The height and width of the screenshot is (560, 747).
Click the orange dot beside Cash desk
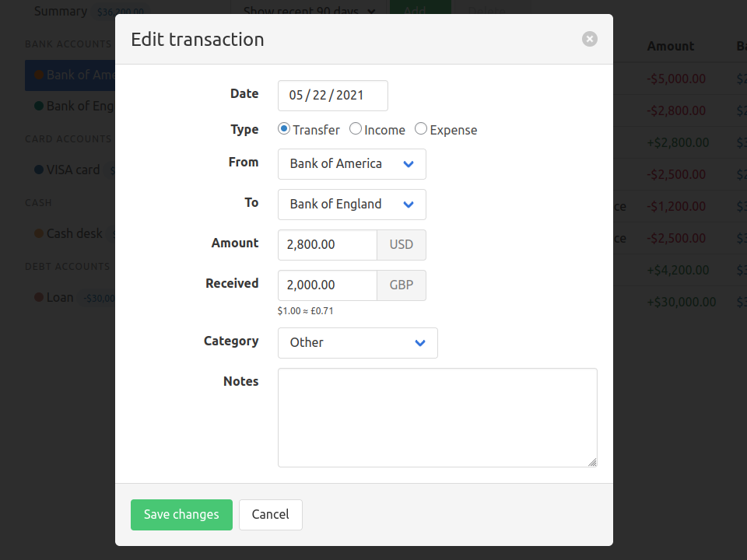(39, 234)
